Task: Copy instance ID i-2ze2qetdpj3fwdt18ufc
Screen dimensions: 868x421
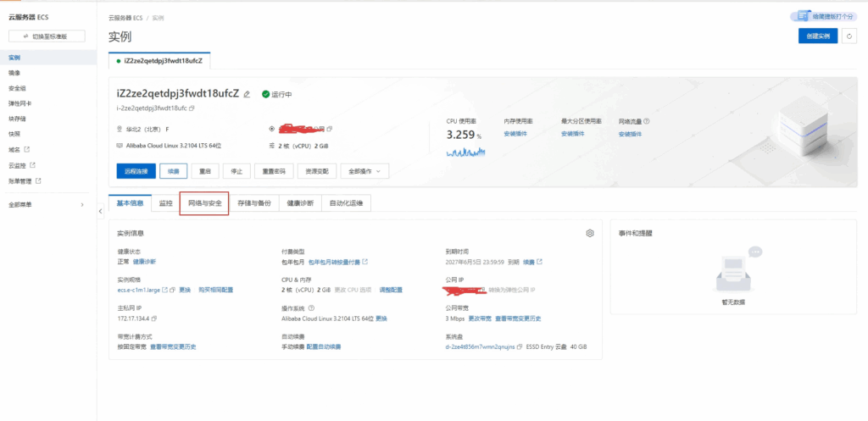Action: [192, 108]
